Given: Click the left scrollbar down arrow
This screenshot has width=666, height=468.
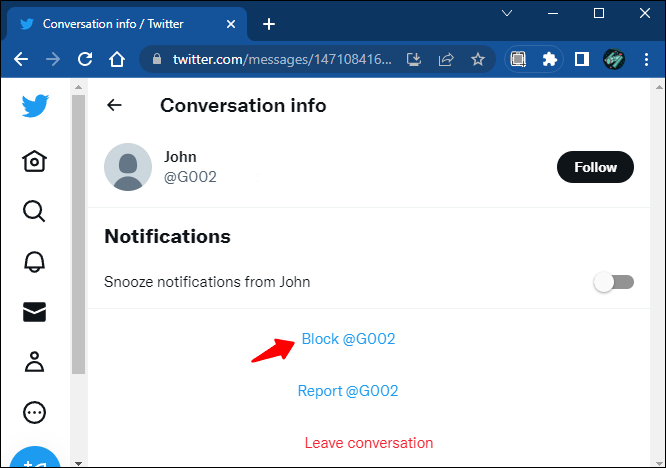Looking at the screenshot, I should 79,463.
